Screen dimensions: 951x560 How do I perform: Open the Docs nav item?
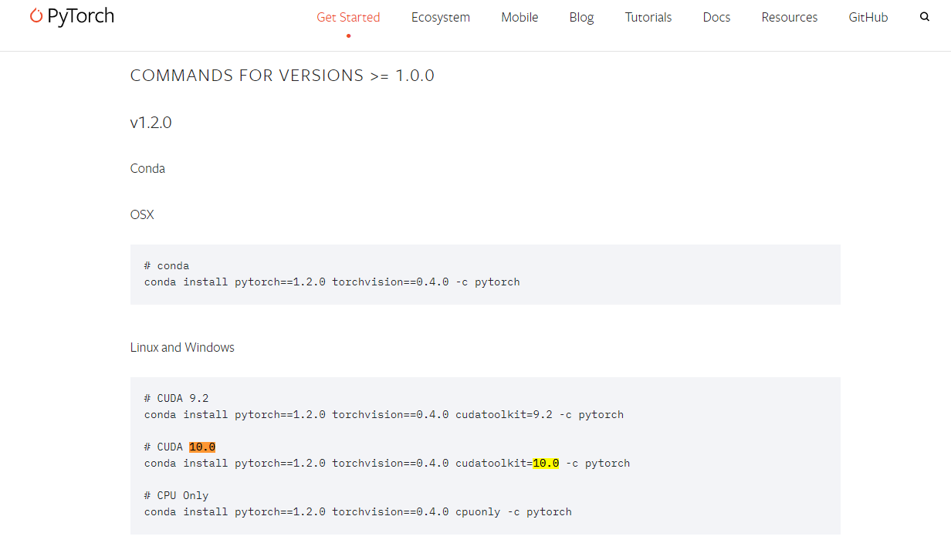pyautogui.click(x=716, y=17)
